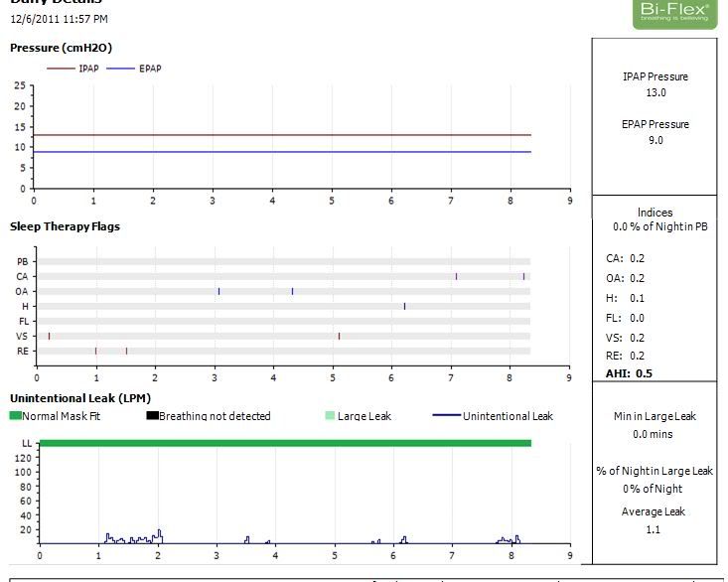Screen dimensions: 728x582
Task: Click the H event marker after hour 6
Action: [404, 306]
